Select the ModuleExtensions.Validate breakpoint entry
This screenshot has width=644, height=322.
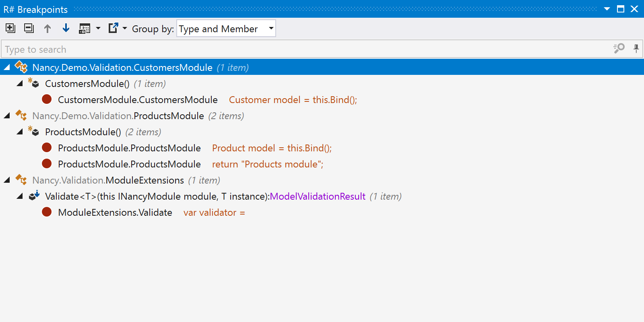pos(322,213)
